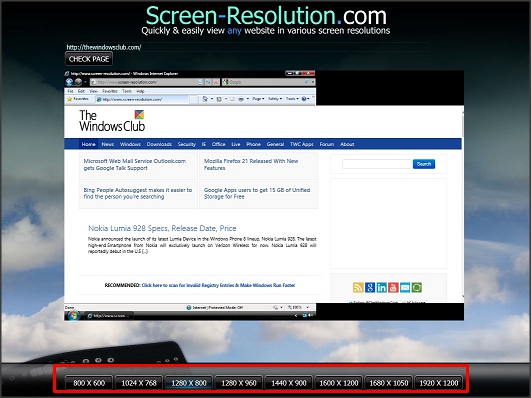This screenshot has height=398, width=531.
Task: Open the Safety dropdown menu
Action: point(275,99)
